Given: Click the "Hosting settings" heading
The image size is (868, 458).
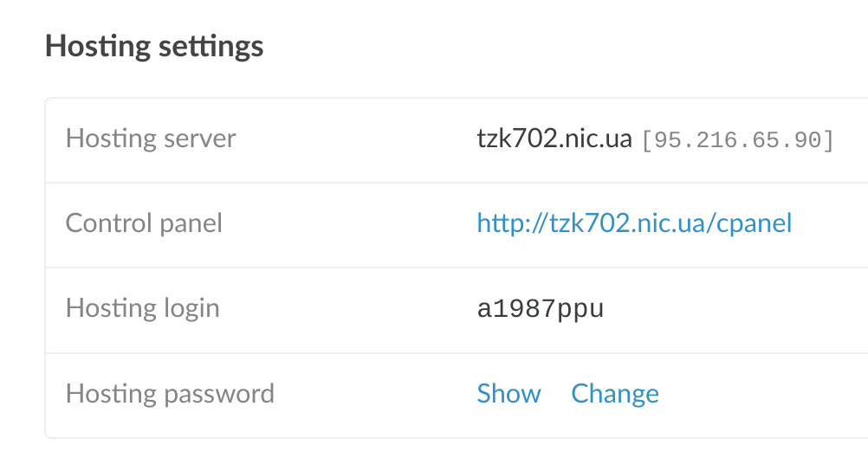Looking at the screenshot, I should click(x=154, y=46).
